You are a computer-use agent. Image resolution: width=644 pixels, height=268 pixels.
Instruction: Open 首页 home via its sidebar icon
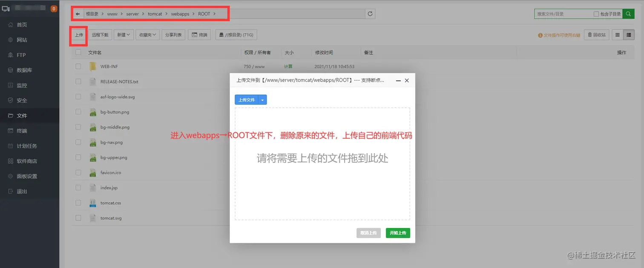point(11,25)
